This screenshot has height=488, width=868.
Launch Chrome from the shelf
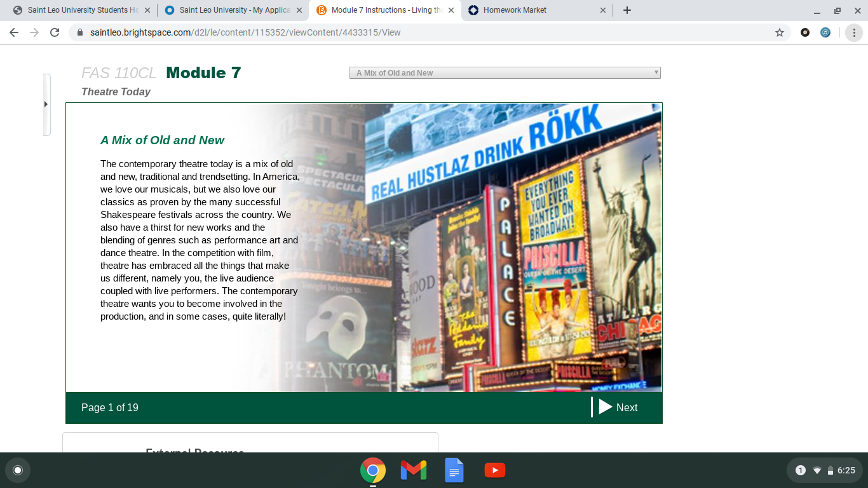(x=373, y=470)
